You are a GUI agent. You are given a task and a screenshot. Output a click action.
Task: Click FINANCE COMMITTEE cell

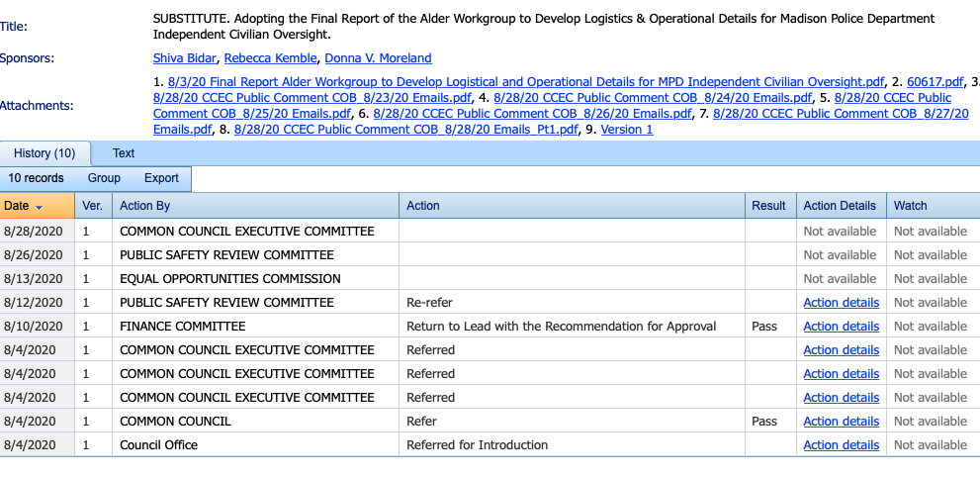coord(255,327)
